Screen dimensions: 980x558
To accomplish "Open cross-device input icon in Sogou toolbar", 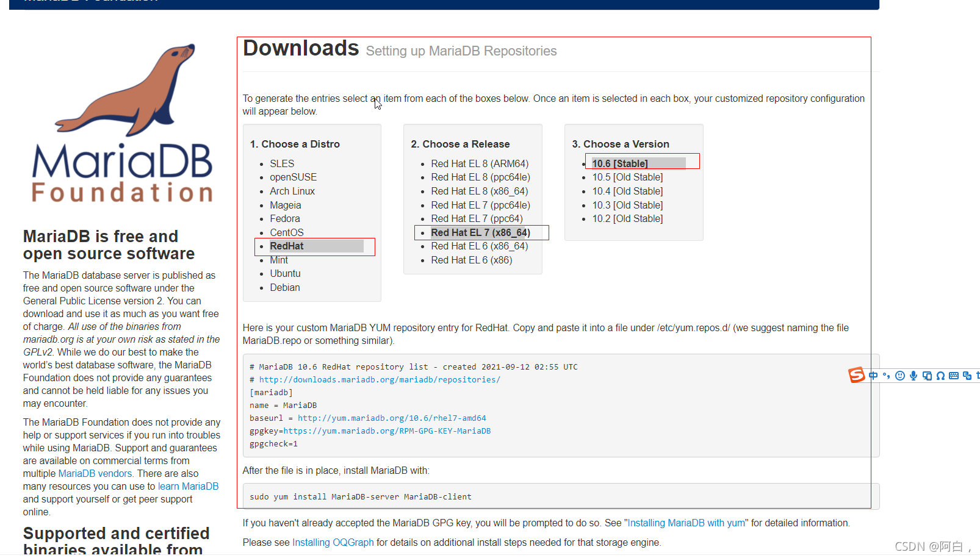I will pos(927,376).
